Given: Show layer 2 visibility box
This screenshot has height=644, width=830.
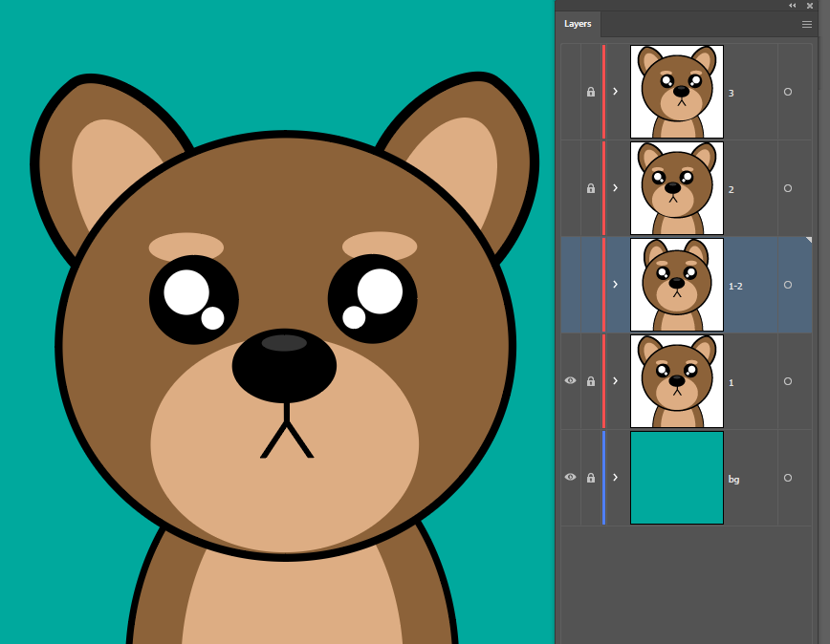Looking at the screenshot, I should tap(571, 188).
